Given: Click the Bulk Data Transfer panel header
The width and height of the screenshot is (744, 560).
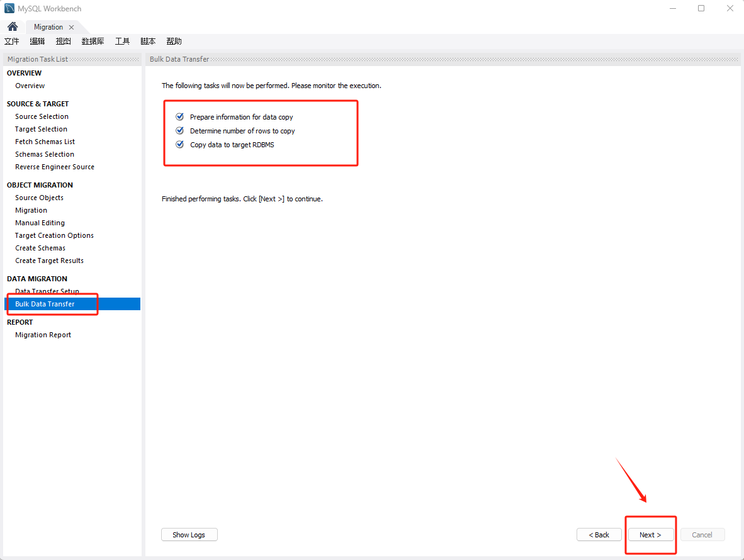Looking at the screenshot, I should click(x=443, y=59).
